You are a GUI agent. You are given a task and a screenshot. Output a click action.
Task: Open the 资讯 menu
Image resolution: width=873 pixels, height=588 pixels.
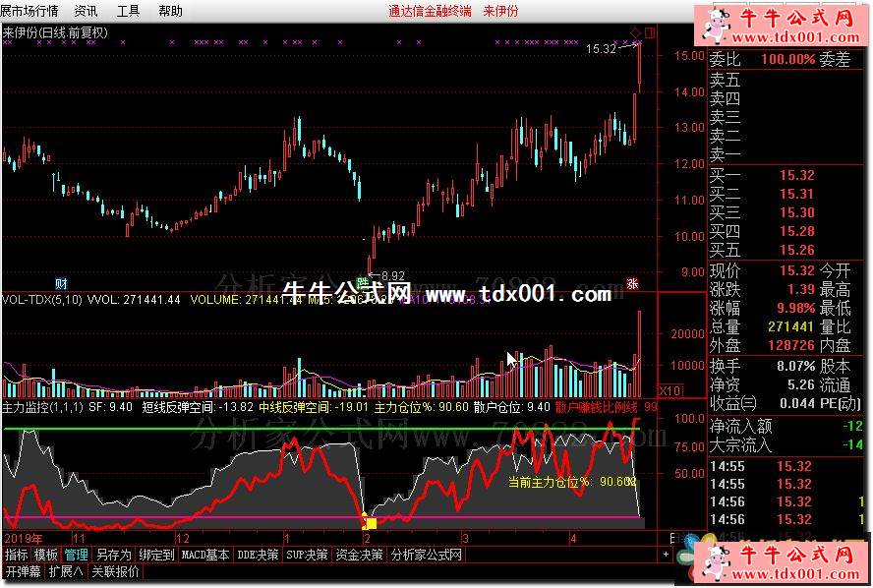(86, 11)
